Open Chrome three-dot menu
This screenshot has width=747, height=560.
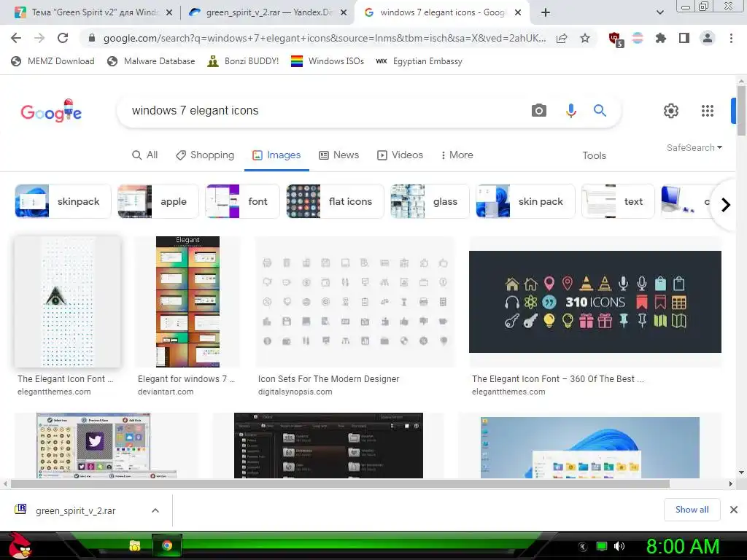731,38
